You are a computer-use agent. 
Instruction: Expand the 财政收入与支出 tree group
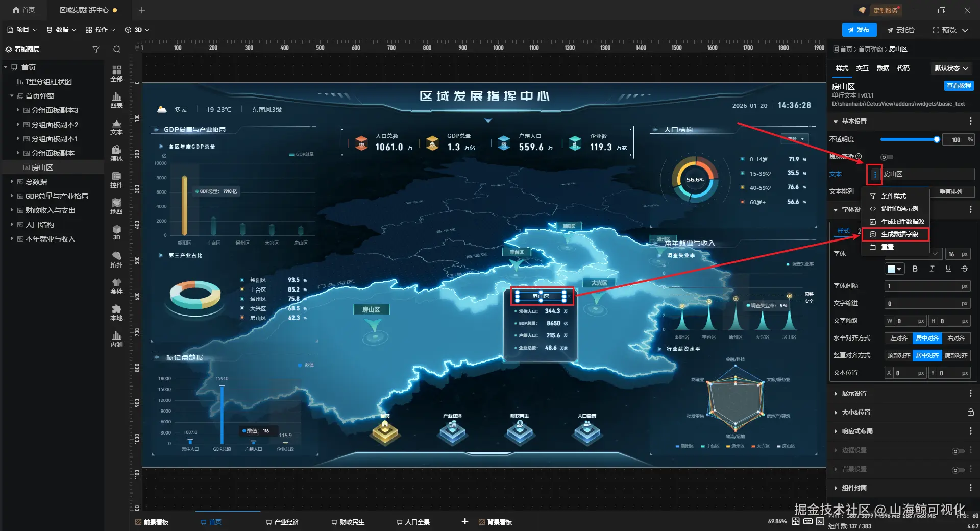pyautogui.click(x=12, y=210)
